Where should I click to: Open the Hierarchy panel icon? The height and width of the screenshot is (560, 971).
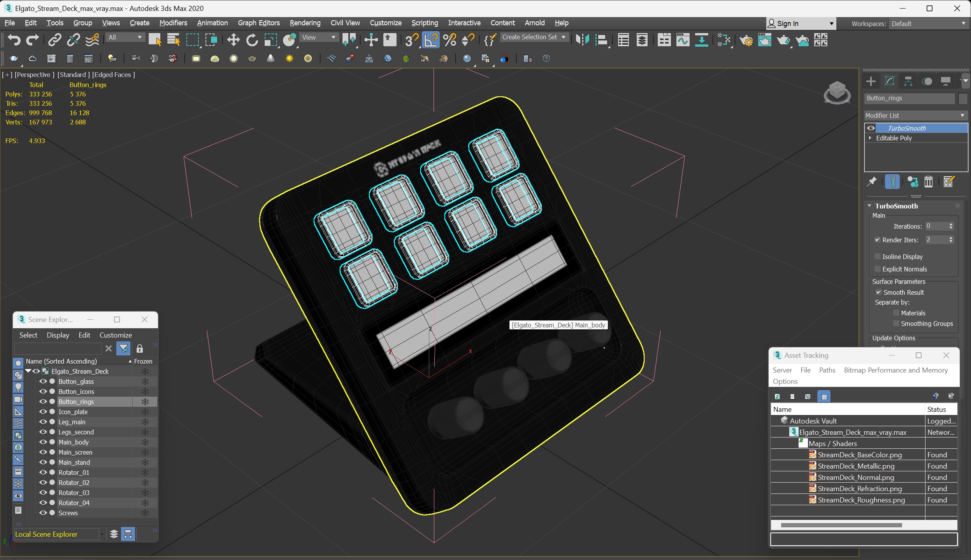(908, 81)
